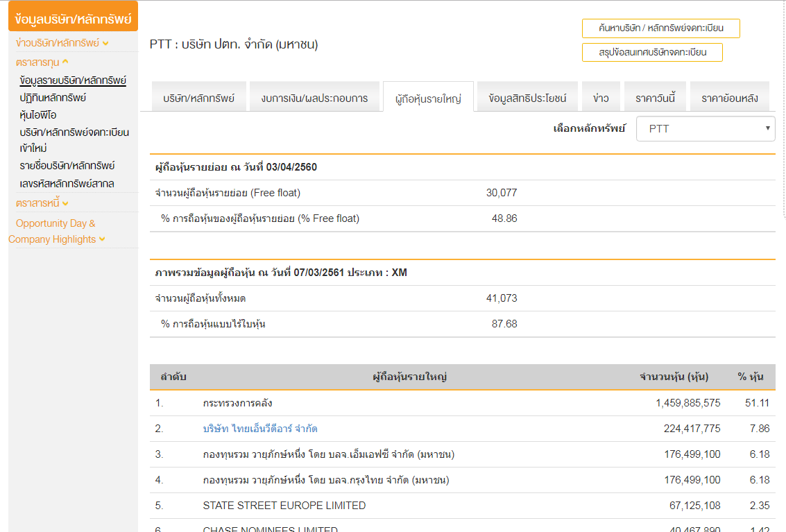Screen dimensions: 786x532
Task: Select the กองทุนรวม วายุภักษ์หนึ่ง โดย บลจ.เอ็มเอฟซี row name
Action: [x=329, y=454]
